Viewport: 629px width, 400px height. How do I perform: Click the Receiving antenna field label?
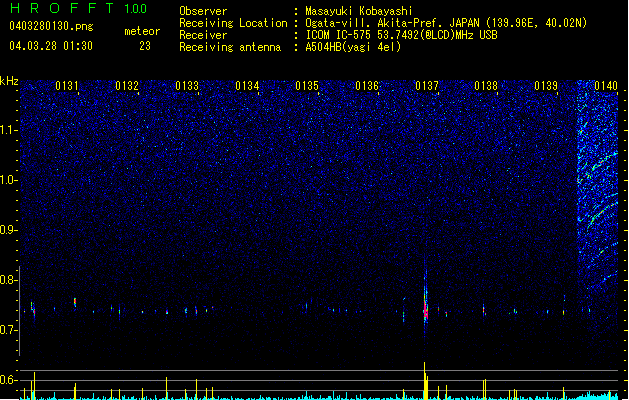[x=230, y=47]
